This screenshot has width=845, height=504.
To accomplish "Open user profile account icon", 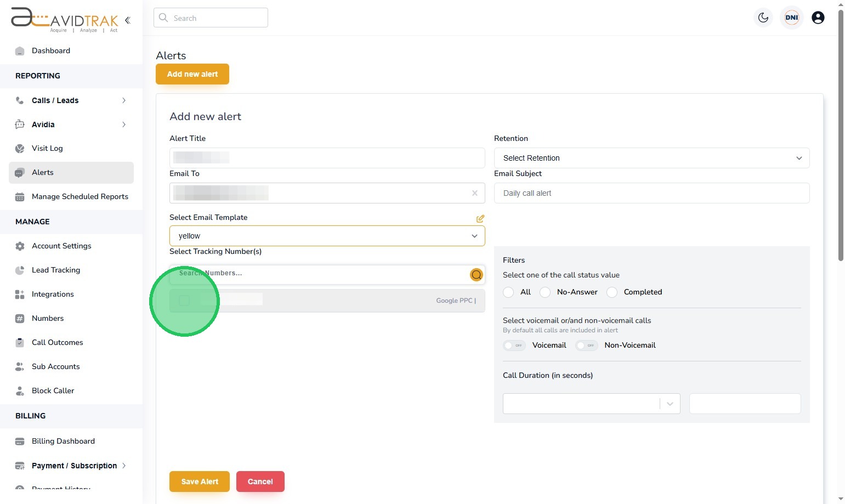I will pyautogui.click(x=818, y=18).
